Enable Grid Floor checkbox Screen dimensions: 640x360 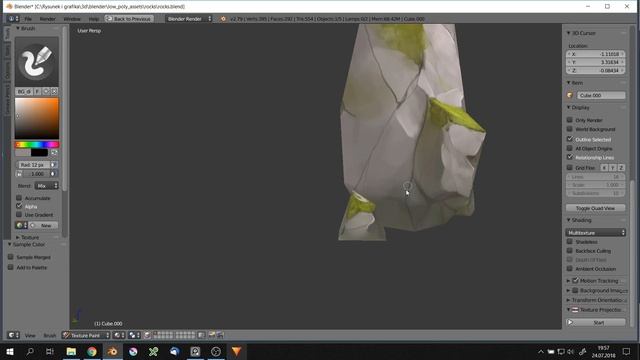570,167
